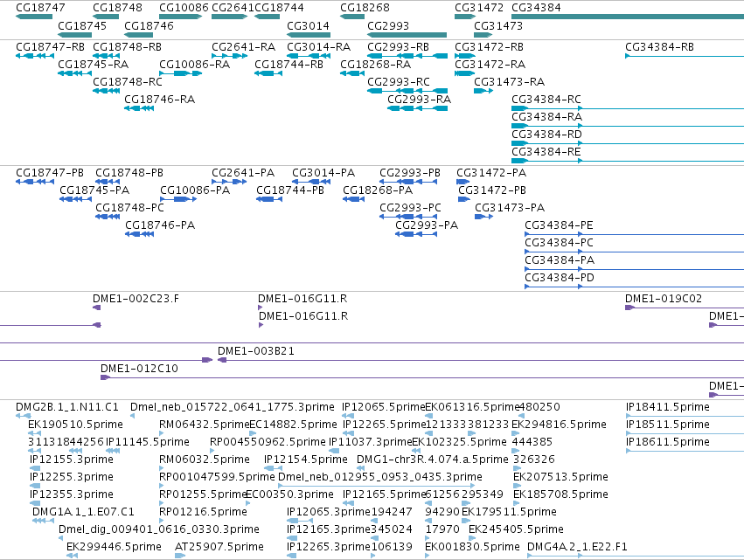
Task: Click transcript CG18745-RA label
Action: click(93, 64)
